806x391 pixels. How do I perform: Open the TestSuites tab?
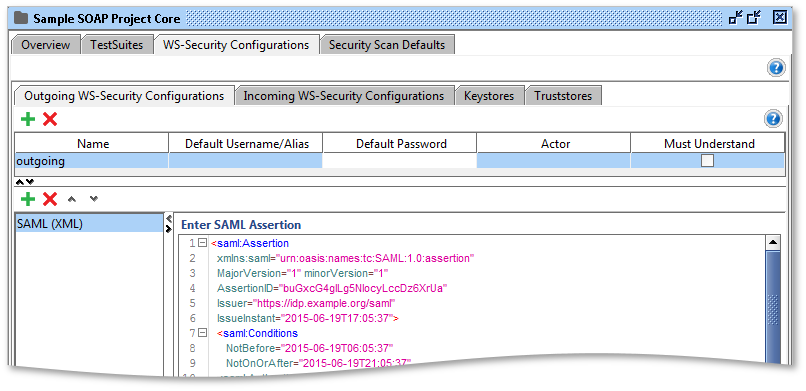click(117, 45)
